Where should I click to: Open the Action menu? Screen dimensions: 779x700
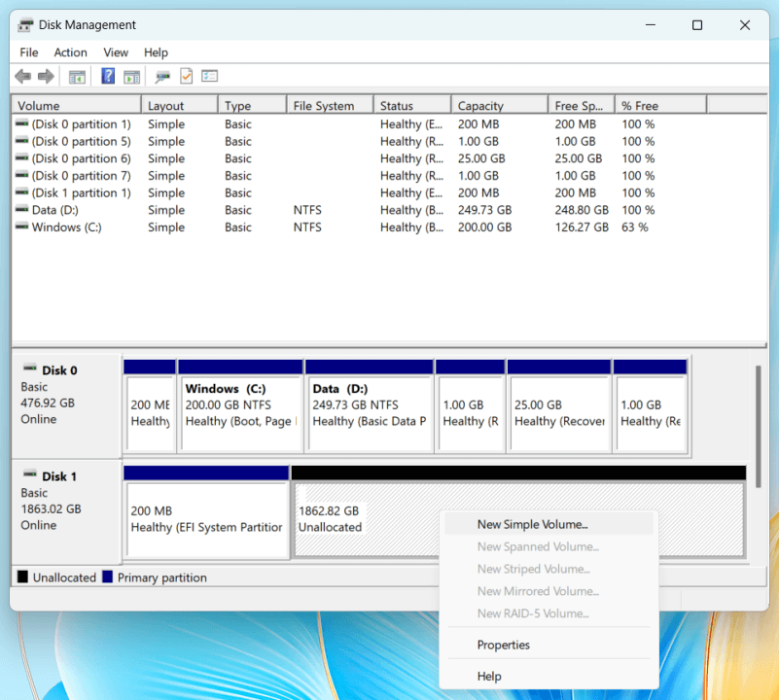(70, 52)
